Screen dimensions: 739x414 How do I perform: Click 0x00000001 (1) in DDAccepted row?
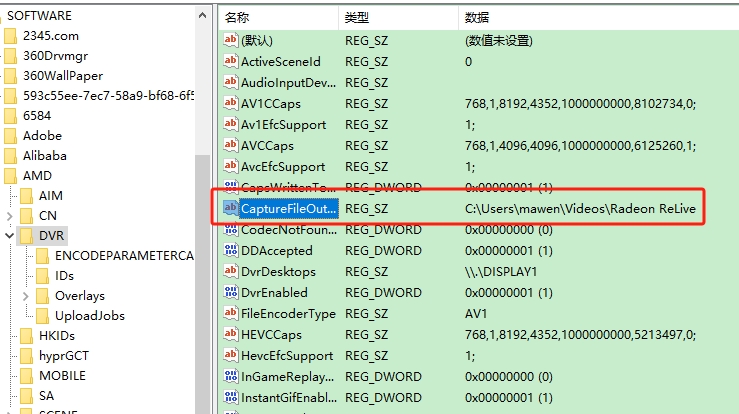tap(509, 251)
